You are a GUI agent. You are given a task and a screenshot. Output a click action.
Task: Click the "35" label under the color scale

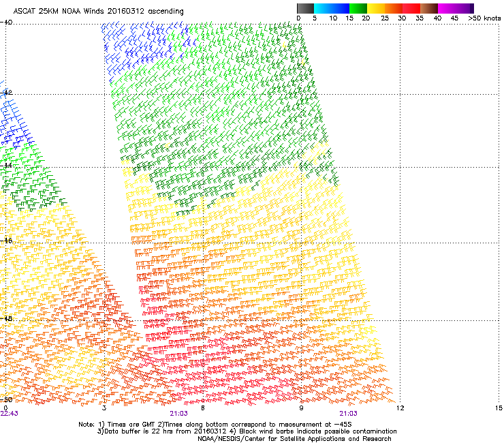point(420,18)
